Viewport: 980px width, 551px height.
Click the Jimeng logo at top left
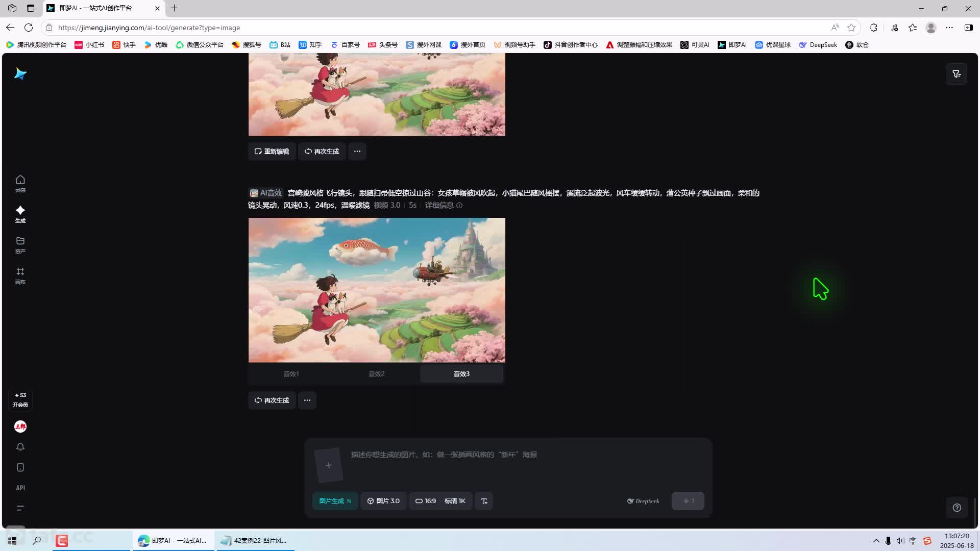(x=20, y=74)
